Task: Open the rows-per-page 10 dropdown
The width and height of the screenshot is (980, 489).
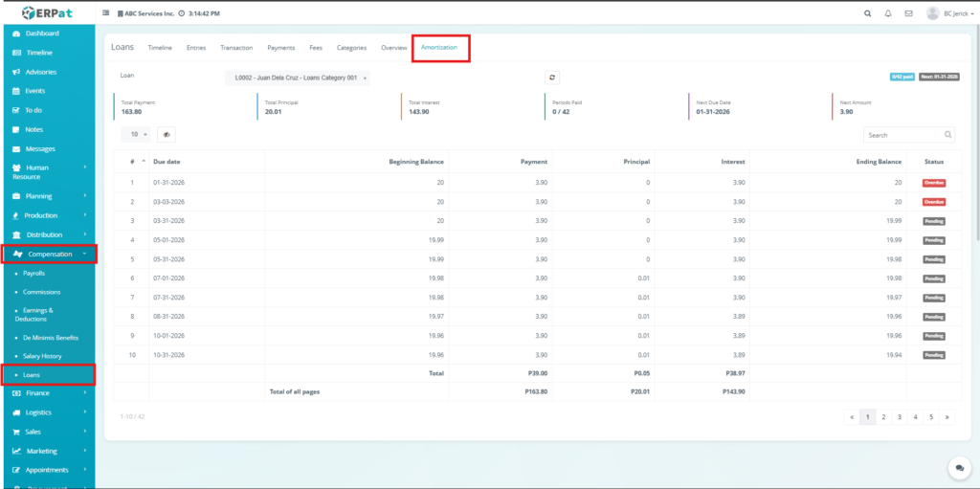Action: (139, 135)
